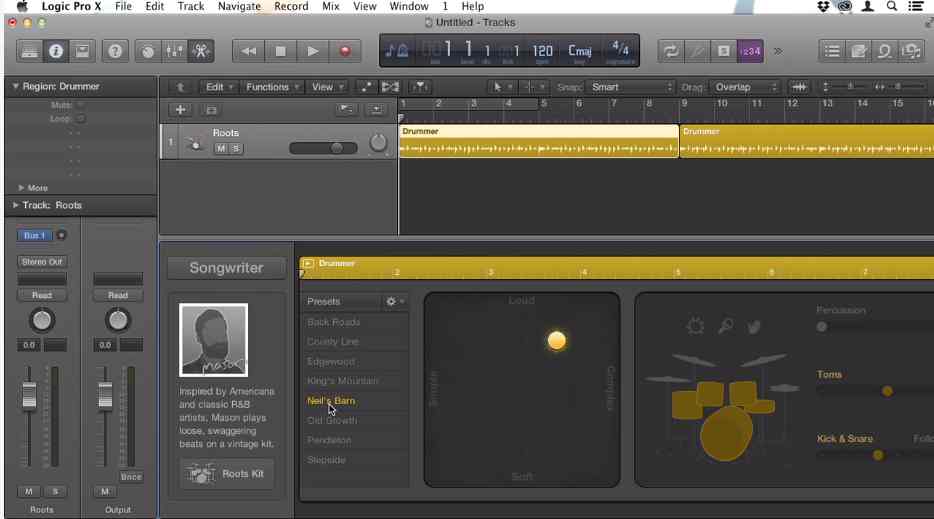Click the Roots track pan knob
Viewport: 934px width, 519px height.
click(x=378, y=143)
